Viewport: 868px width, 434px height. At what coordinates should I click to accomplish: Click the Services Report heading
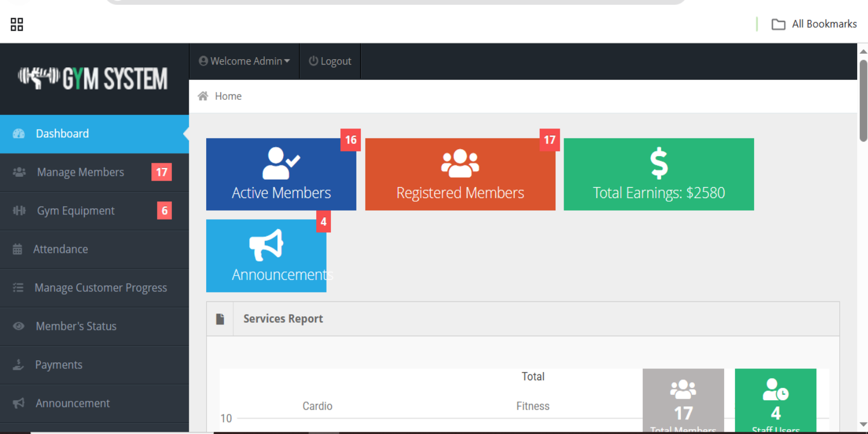[x=283, y=319]
